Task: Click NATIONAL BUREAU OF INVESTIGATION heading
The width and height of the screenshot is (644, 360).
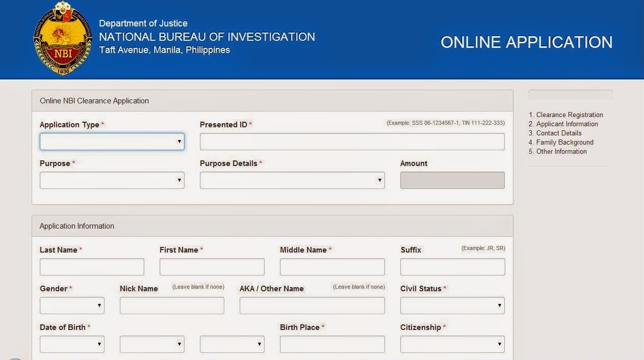Action: pyautogui.click(x=207, y=37)
